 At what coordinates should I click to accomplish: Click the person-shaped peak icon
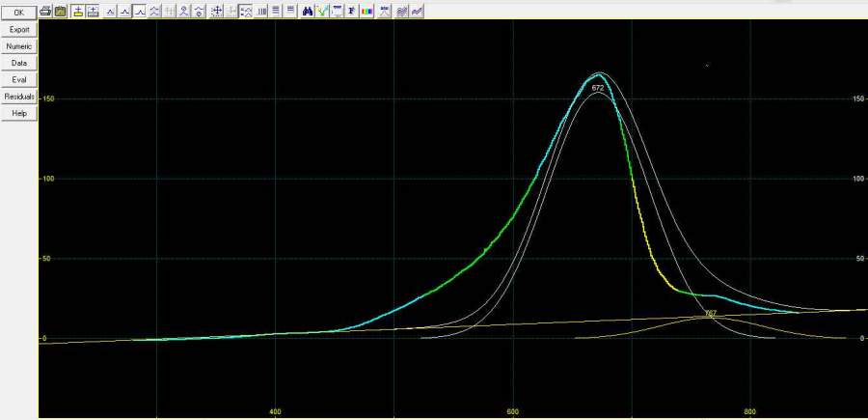click(183, 11)
